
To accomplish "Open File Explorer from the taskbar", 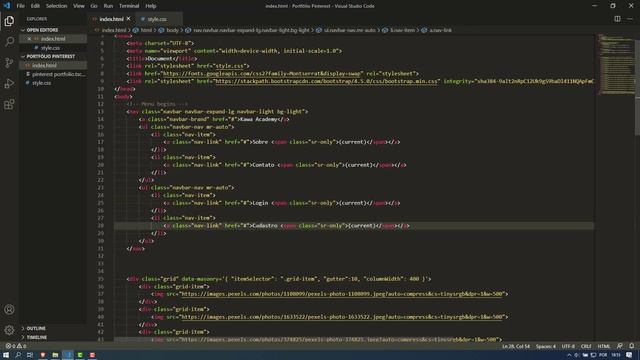I will click(x=55, y=355).
